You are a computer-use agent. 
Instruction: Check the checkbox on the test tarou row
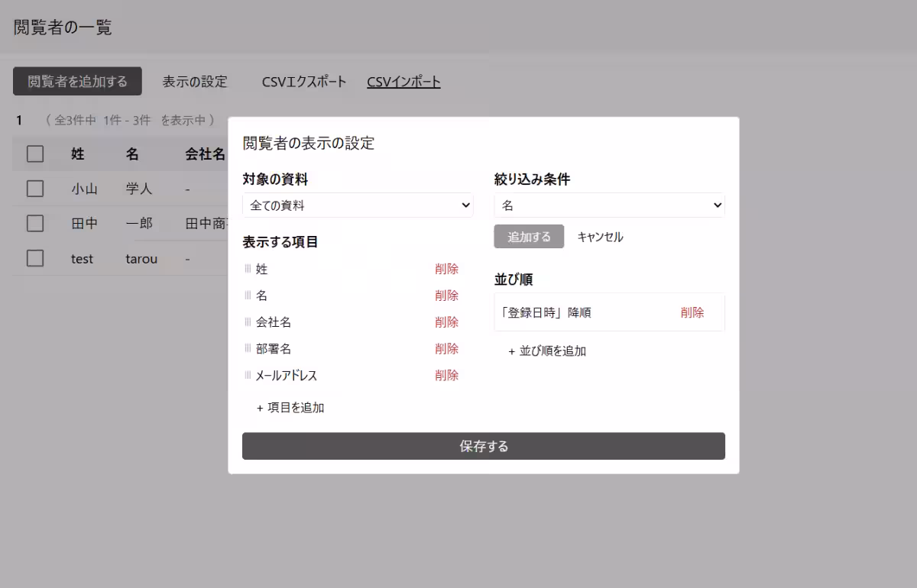point(34,258)
